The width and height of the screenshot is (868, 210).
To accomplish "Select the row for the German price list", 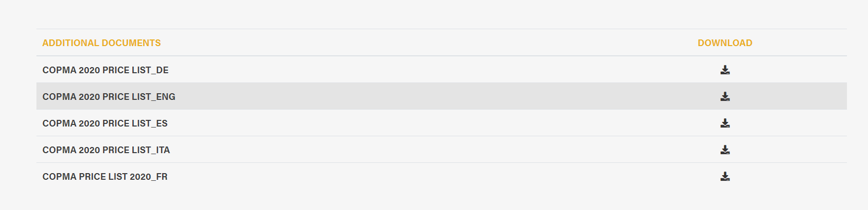I will tap(442, 70).
